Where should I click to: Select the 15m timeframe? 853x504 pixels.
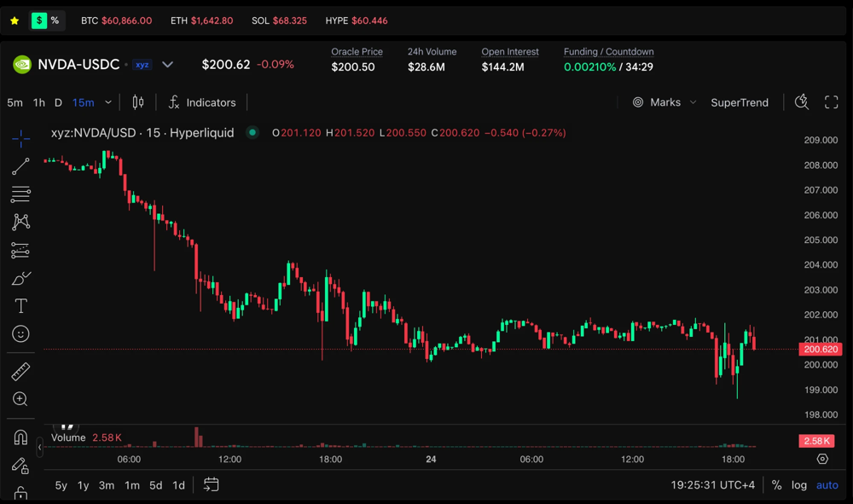[84, 102]
